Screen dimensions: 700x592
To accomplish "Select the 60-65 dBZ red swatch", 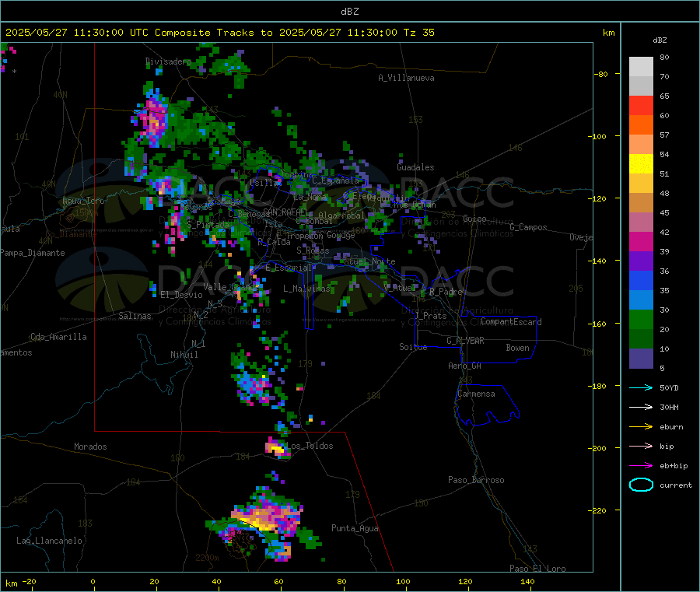I will coord(641,105).
